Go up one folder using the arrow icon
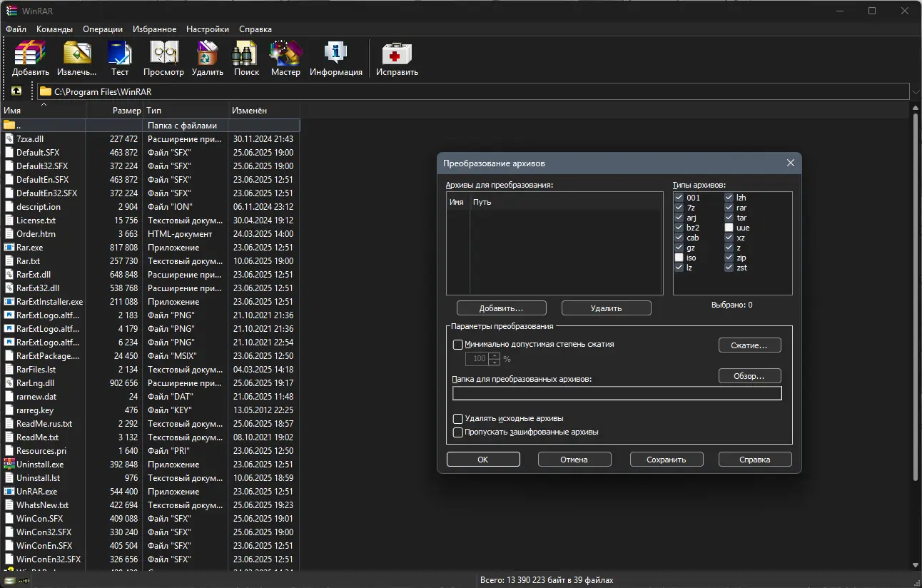This screenshot has height=588, width=922. tap(16, 91)
